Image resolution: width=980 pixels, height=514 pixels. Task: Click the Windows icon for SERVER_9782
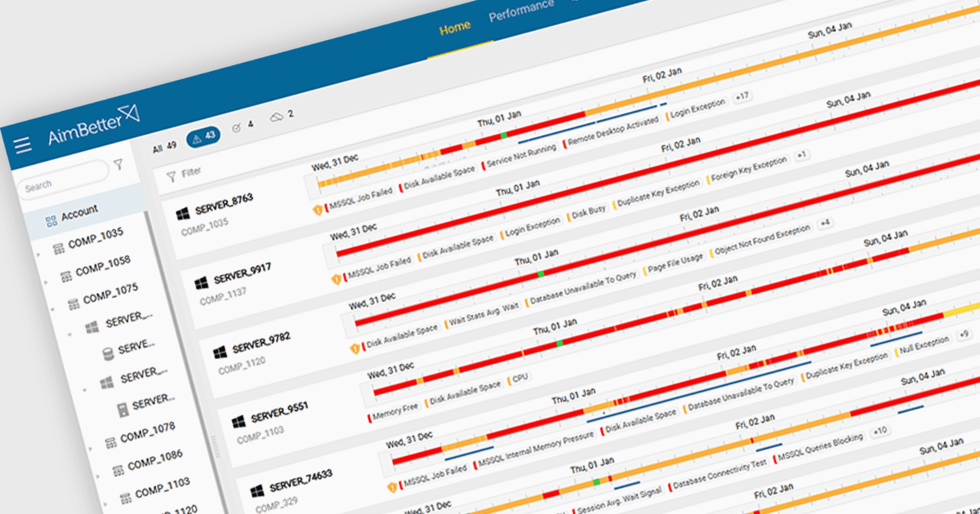pyautogui.click(x=220, y=352)
